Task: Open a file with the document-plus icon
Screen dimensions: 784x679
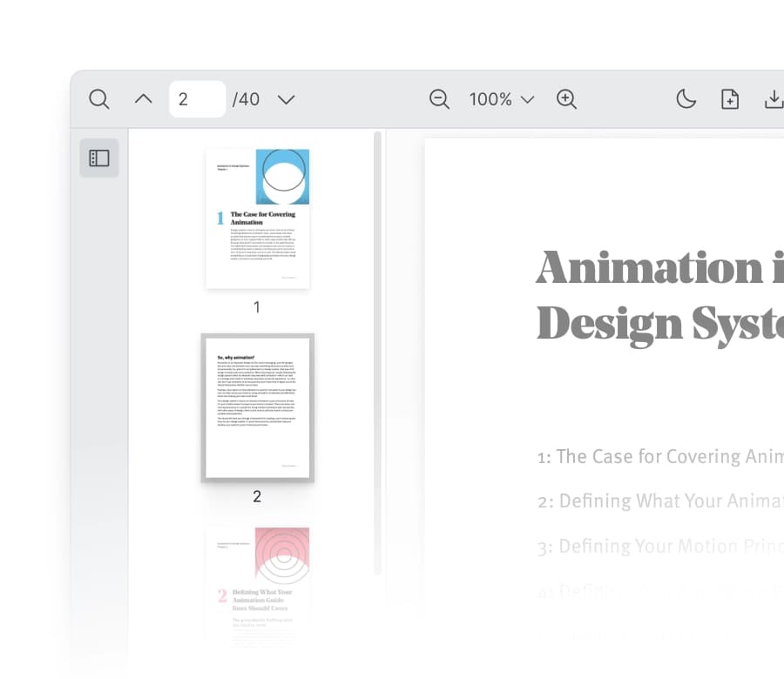Action: (x=730, y=99)
